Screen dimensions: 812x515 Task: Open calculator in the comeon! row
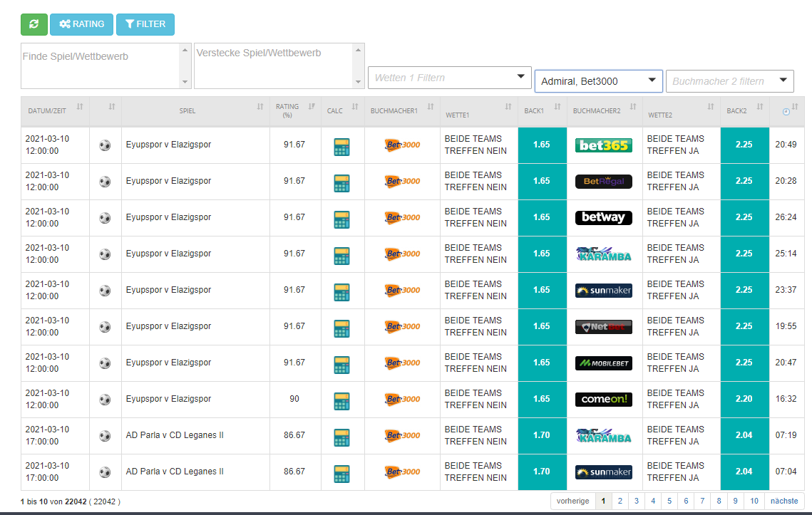click(x=341, y=401)
